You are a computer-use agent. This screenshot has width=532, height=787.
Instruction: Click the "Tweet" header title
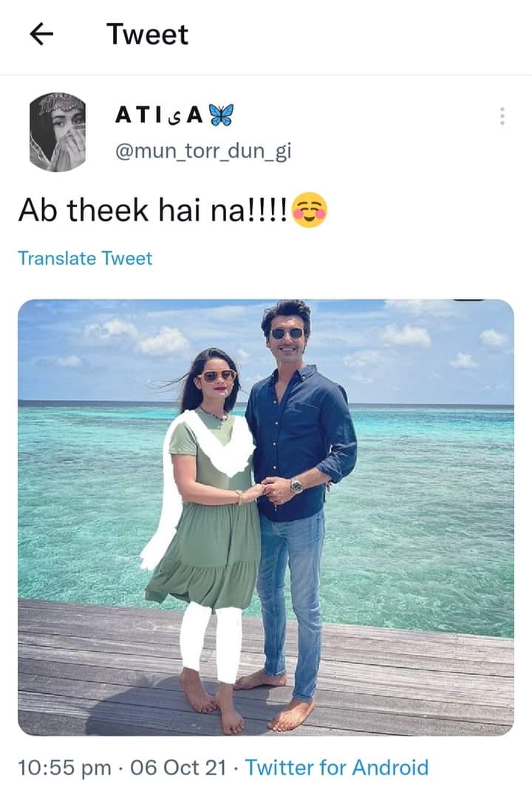pyautogui.click(x=147, y=35)
